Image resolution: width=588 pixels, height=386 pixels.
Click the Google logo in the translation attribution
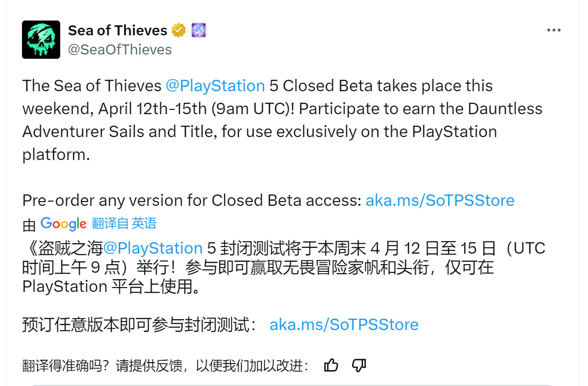click(x=63, y=224)
